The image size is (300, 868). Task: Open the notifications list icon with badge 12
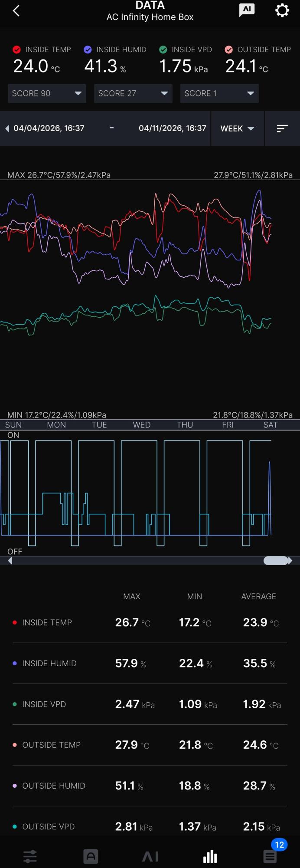tap(270, 856)
